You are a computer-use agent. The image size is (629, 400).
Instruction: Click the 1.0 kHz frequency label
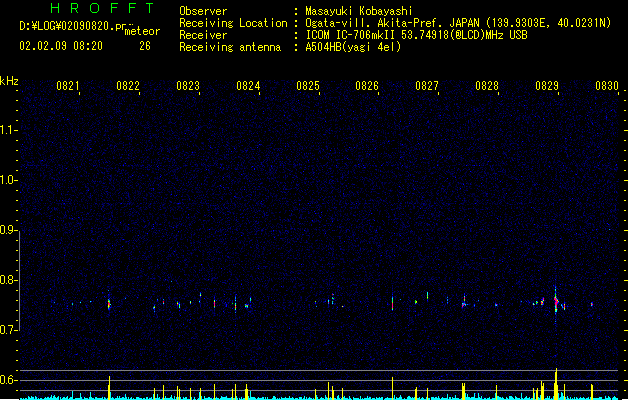click(9, 180)
